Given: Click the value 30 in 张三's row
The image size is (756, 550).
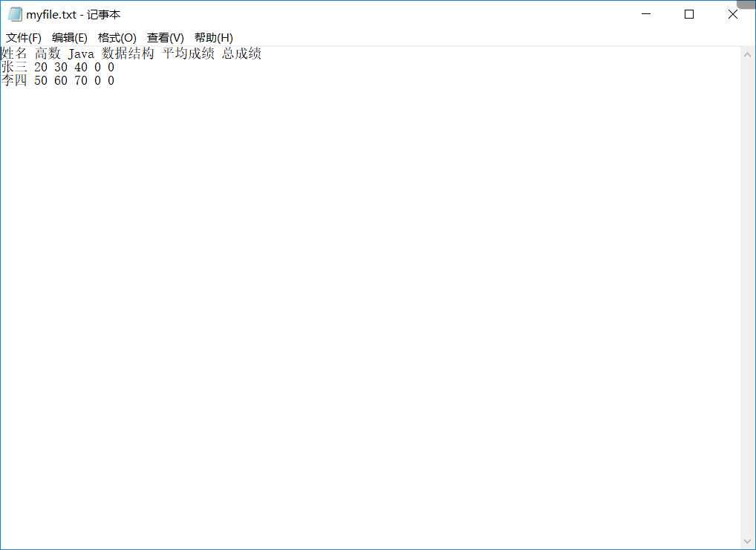Looking at the screenshot, I should tap(61, 67).
